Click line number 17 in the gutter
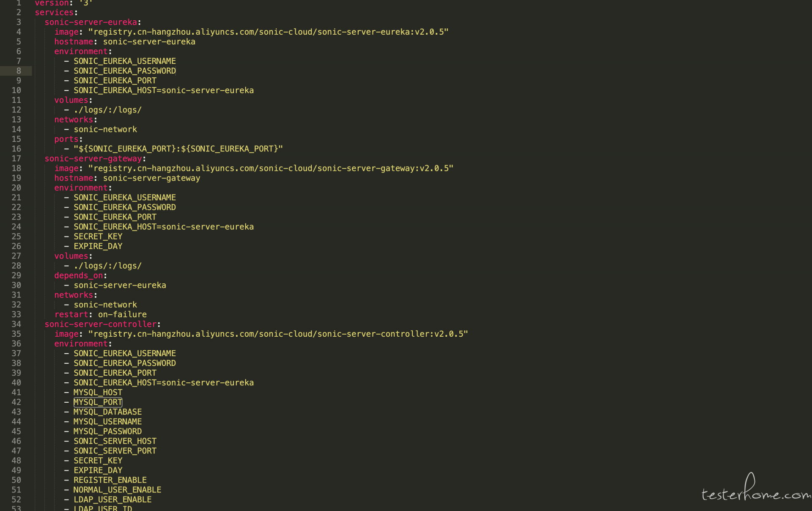 (x=16, y=159)
